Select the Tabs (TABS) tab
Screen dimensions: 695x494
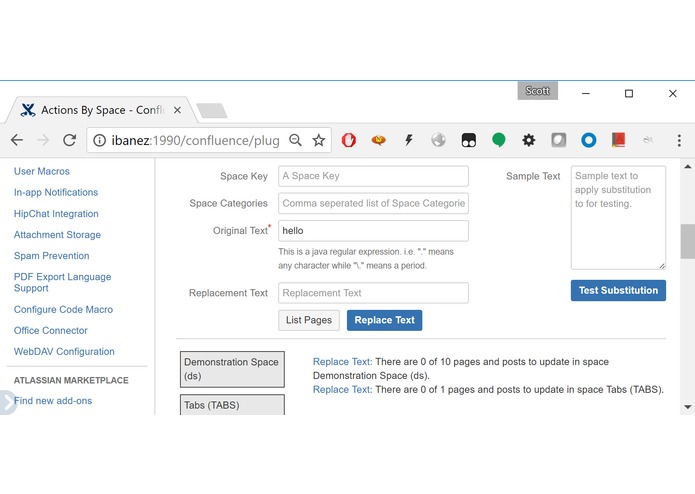coord(232,405)
